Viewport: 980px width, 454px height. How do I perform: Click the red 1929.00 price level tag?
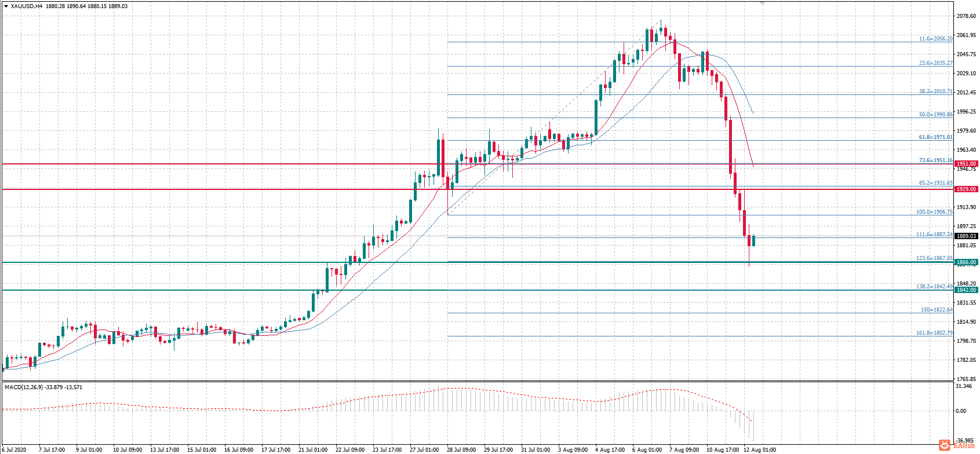pyautogui.click(x=967, y=189)
